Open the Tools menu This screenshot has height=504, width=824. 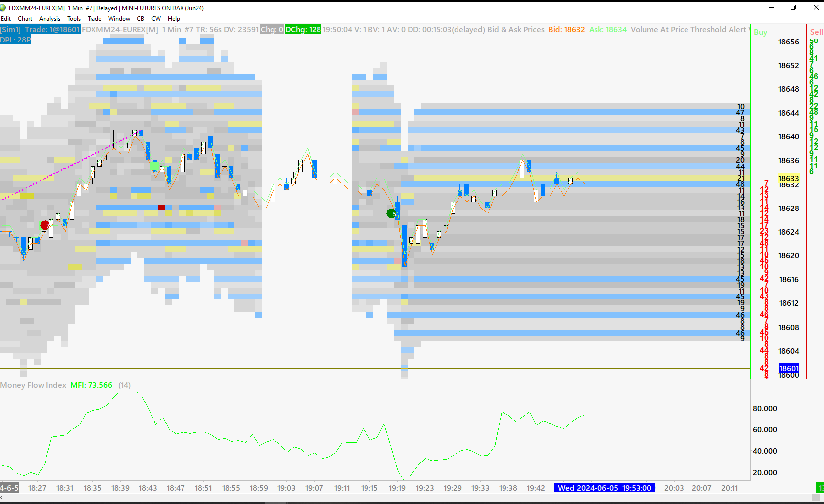click(74, 19)
